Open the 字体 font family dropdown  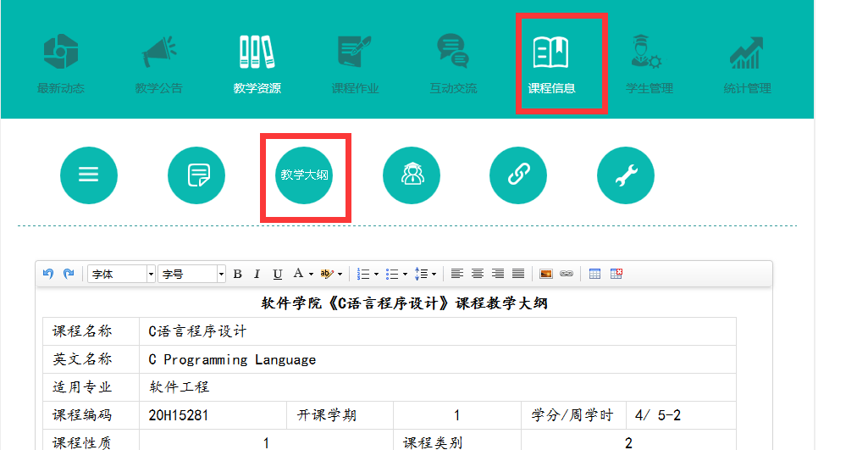pyautogui.click(x=122, y=274)
